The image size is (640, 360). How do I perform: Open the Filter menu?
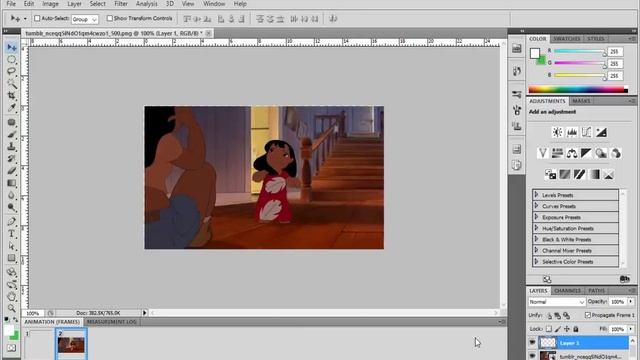click(121, 4)
